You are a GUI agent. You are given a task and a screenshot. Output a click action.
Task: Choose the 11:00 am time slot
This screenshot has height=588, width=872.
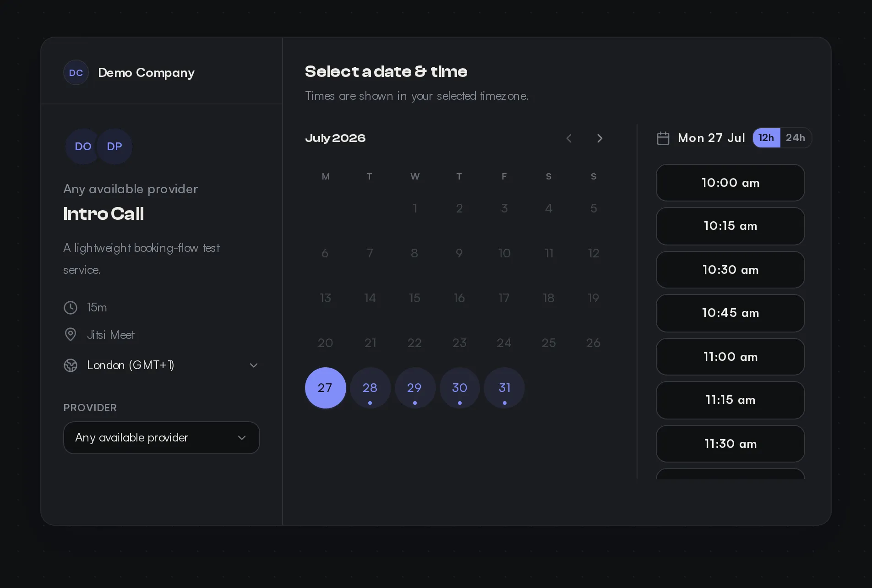click(x=730, y=357)
